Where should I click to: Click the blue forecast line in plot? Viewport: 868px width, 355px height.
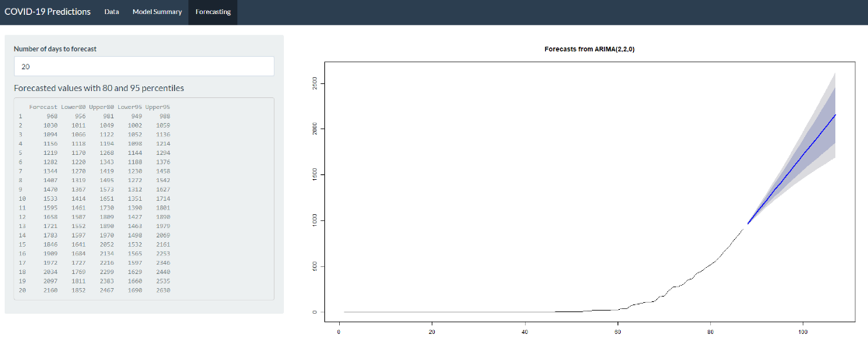pos(793,167)
